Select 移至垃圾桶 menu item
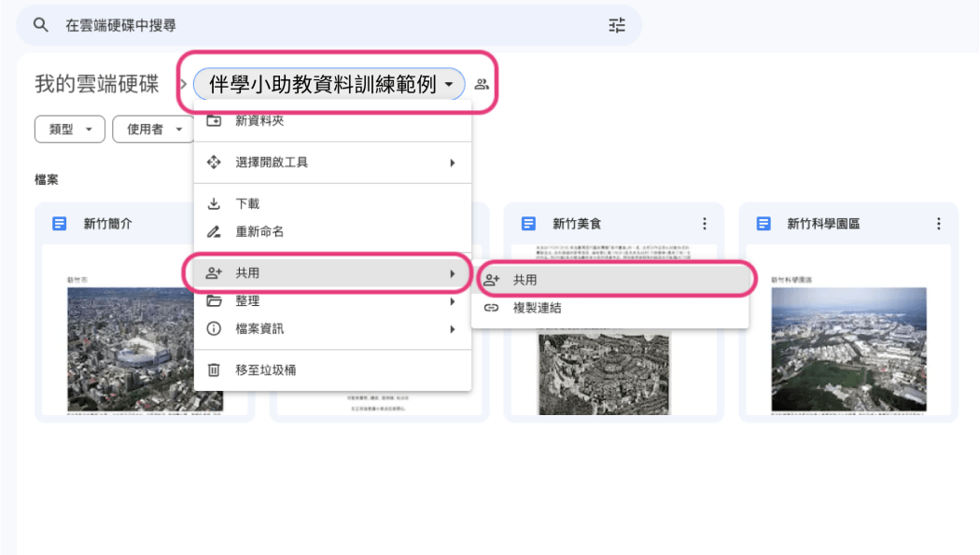Screen dimensions: 980x555 coord(332,370)
